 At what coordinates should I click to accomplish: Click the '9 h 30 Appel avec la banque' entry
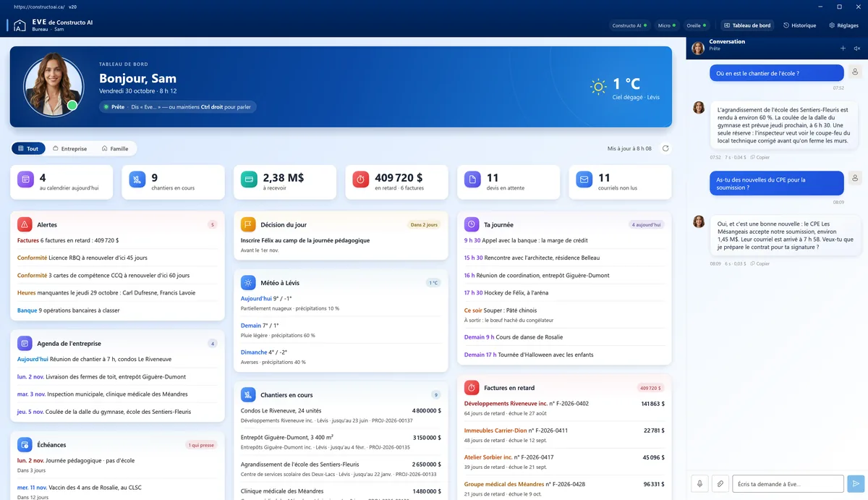click(564, 240)
